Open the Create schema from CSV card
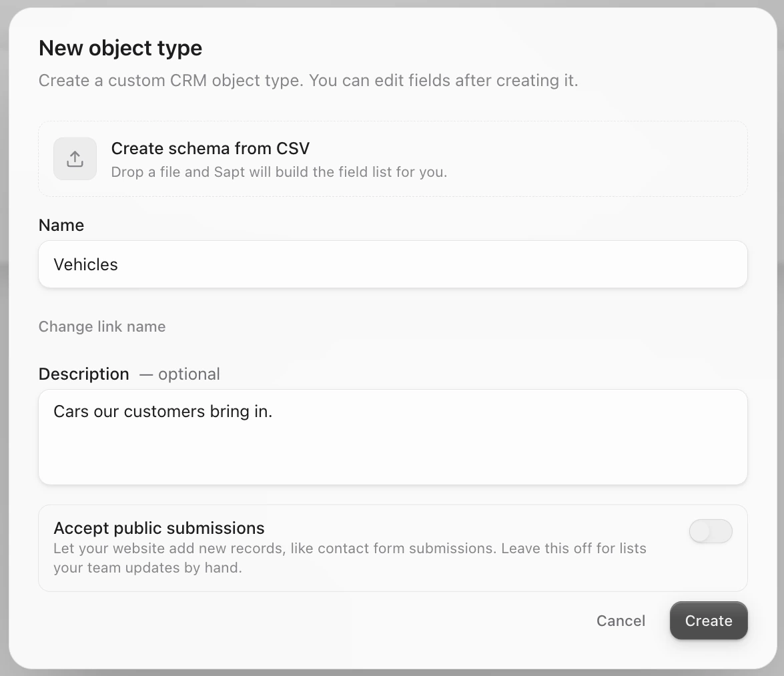The width and height of the screenshot is (784, 676). 393,159
